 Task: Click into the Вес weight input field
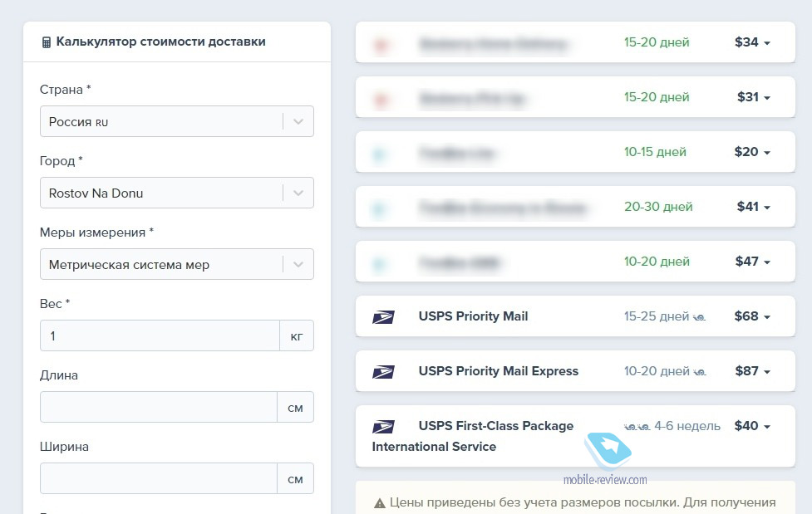(160, 335)
